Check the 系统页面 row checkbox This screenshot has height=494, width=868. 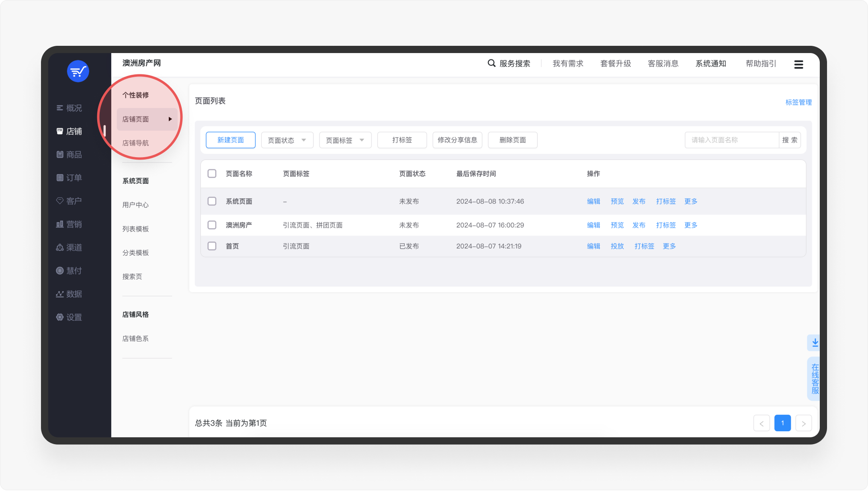pyautogui.click(x=212, y=201)
